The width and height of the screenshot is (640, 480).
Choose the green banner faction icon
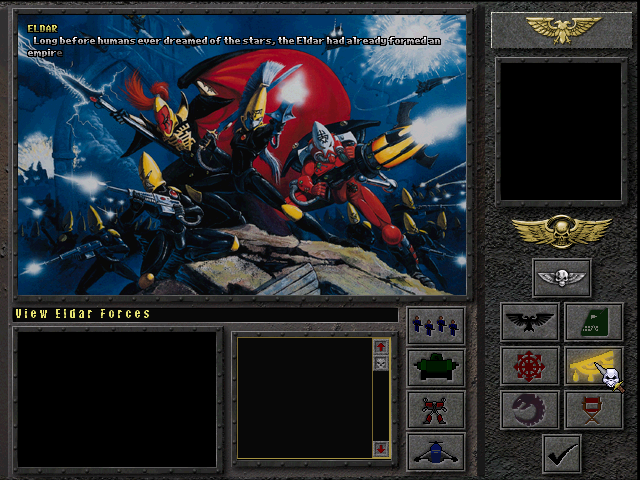(594, 322)
